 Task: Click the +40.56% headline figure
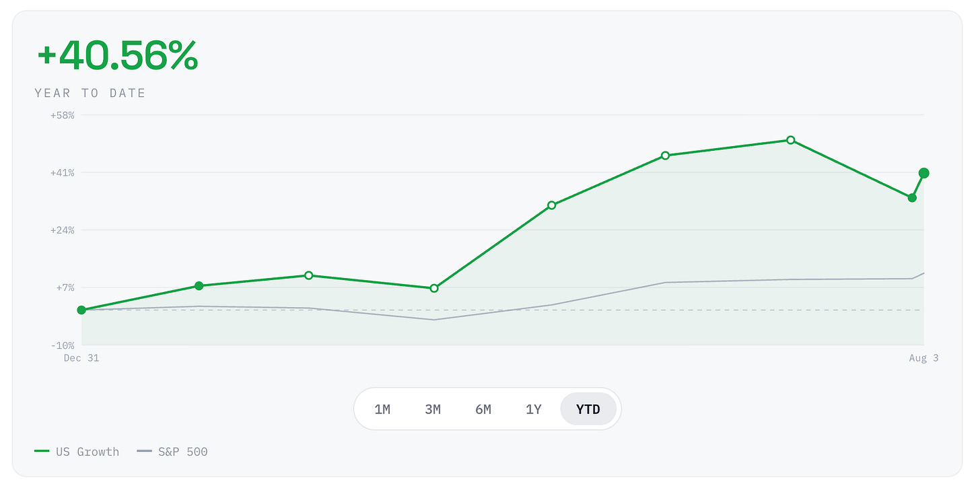coord(118,56)
